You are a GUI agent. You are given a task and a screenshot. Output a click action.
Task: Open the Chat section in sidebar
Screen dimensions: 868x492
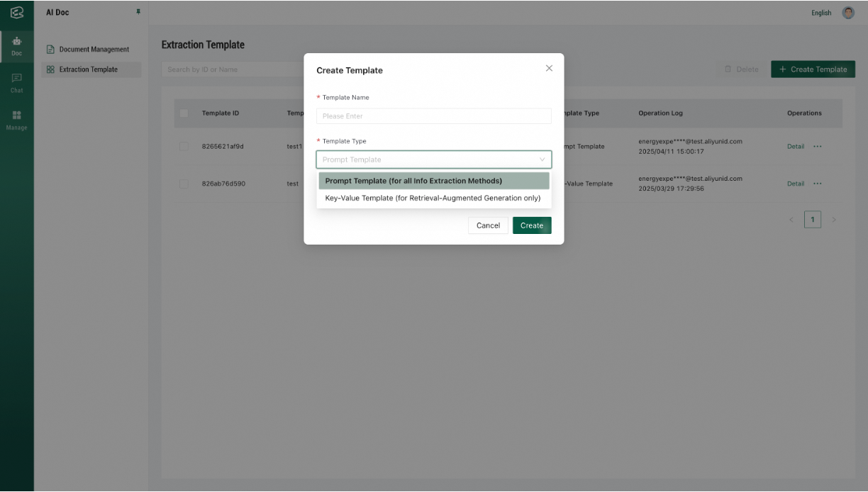tap(16, 83)
